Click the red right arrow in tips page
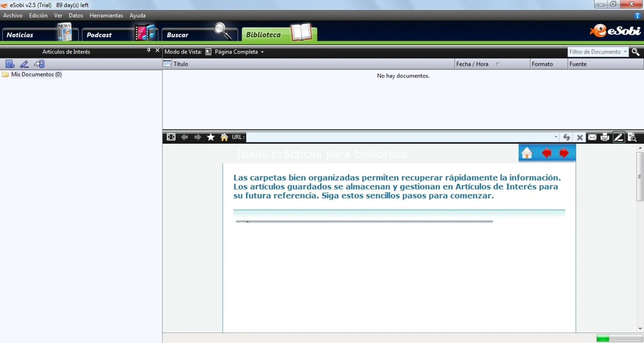 [x=564, y=153]
